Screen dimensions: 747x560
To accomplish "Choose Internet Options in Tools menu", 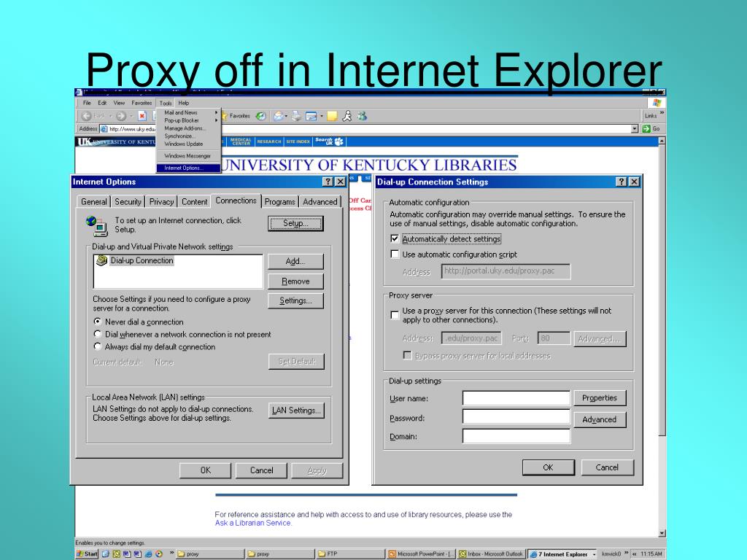I will click(188, 168).
